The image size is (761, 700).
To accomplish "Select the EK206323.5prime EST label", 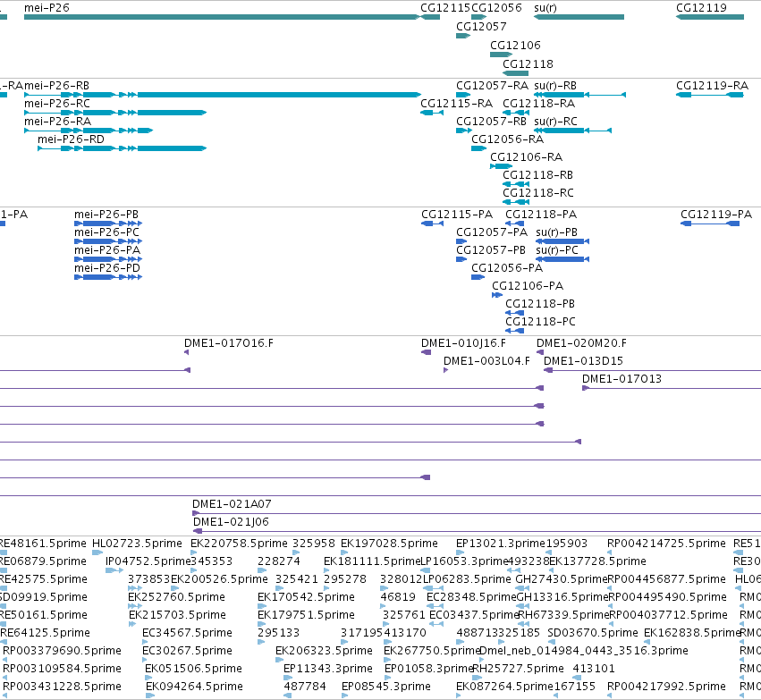I will (325, 651).
